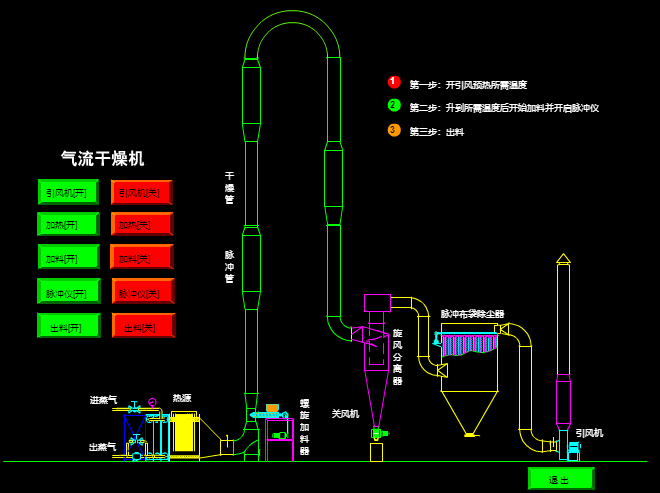Click the 旋风分离器 label
The image size is (660, 493).
point(397,357)
